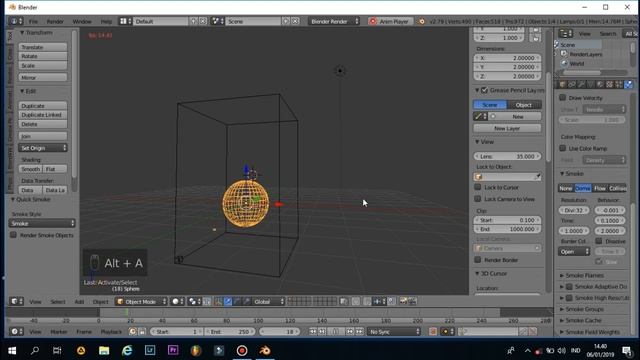Open the Texture properties tab icon

609,84
